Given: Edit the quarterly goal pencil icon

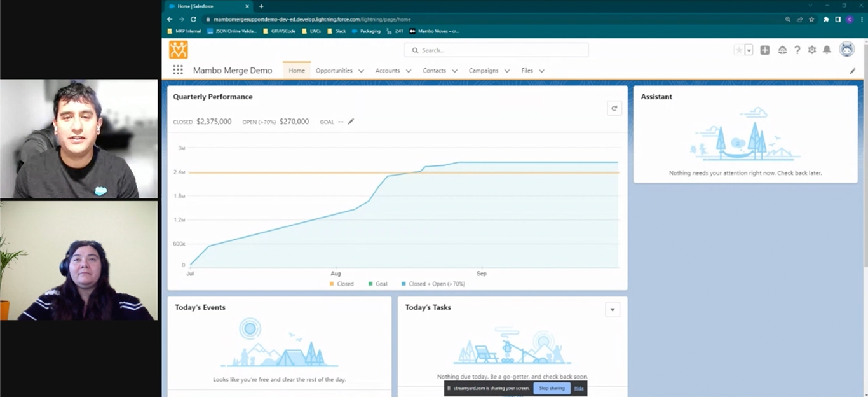Looking at the screenshot, I should point(351,122).
